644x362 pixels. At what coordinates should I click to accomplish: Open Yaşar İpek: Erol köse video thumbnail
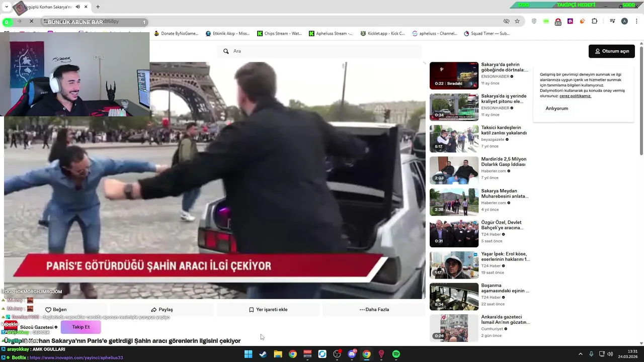(x=454, y=265)
